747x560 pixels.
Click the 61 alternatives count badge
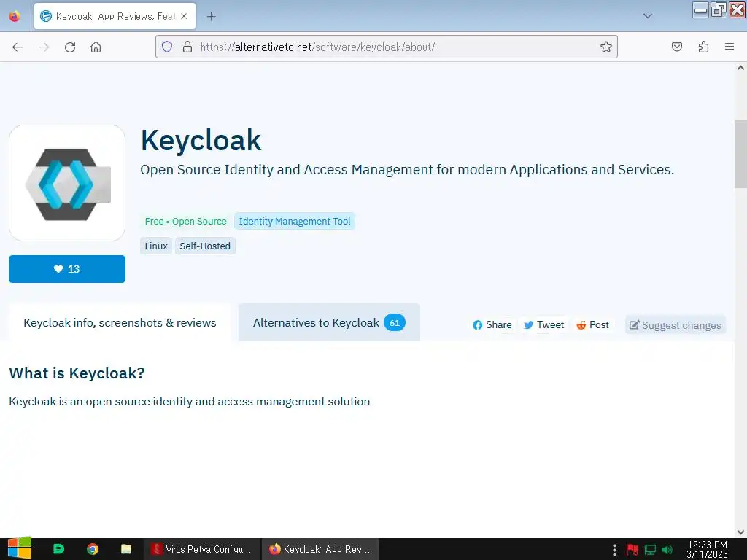pos(395,323)
